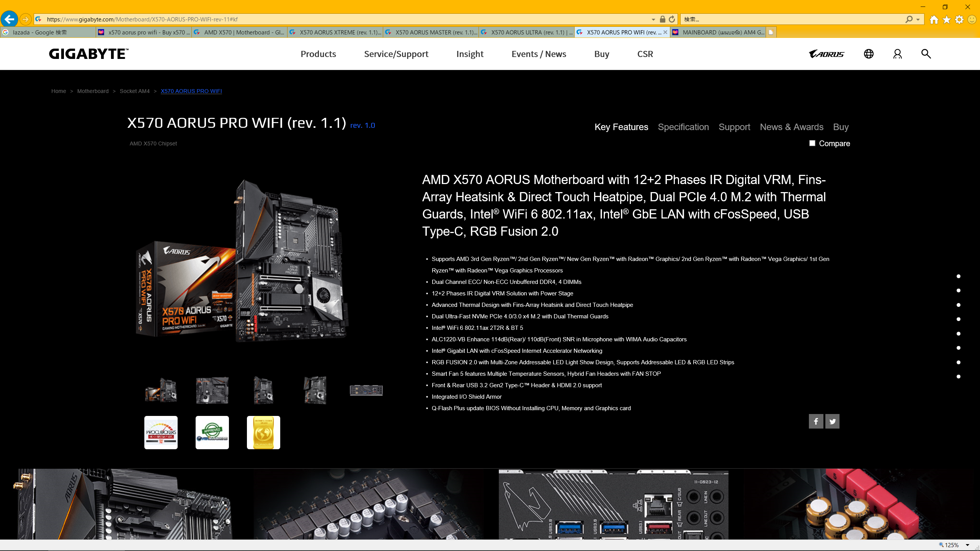Share on Twitter icon
This screenshot has width=980, height=551.
[x=833, y=421]
